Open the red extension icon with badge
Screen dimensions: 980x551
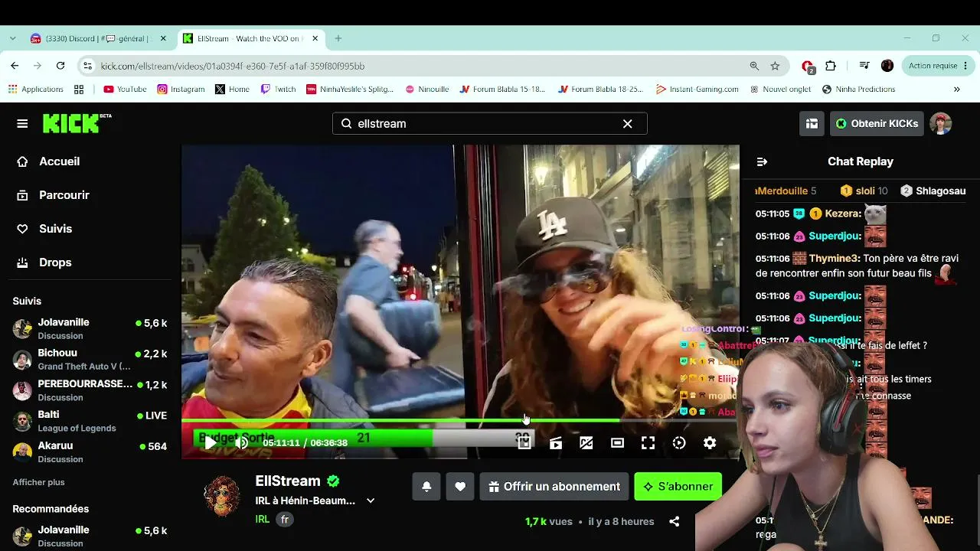click(808, 67)
